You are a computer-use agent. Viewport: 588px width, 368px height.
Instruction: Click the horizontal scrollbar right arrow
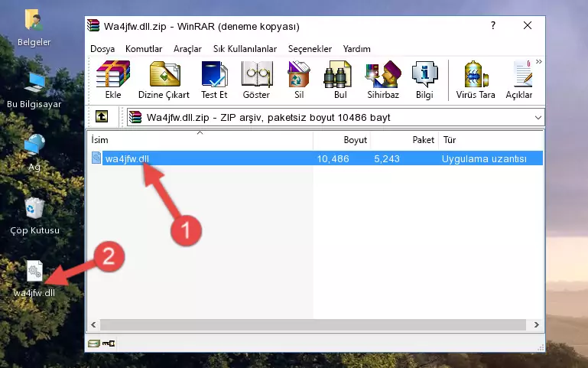[537, 324]
